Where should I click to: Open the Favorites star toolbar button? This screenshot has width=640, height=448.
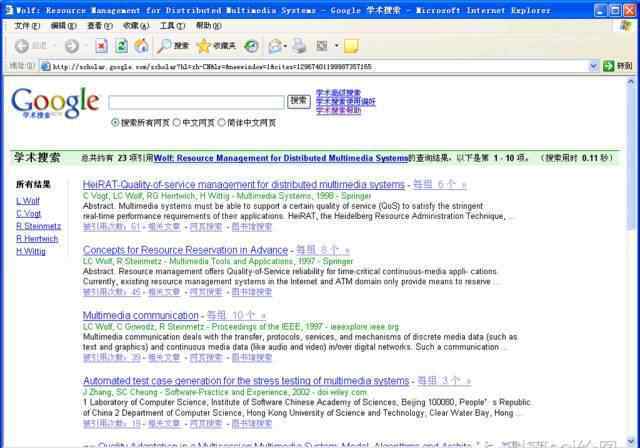point(203,46)
